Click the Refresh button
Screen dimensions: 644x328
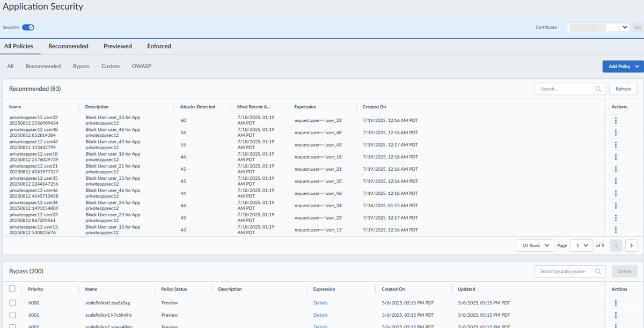point(623,89)
